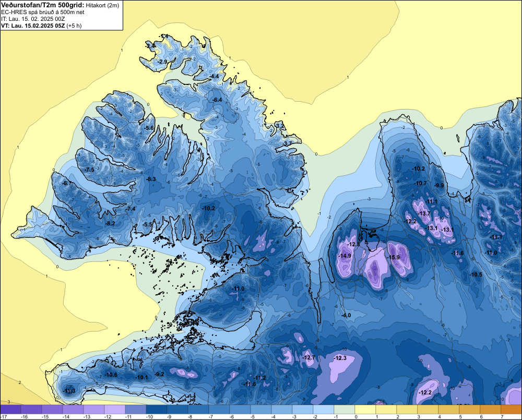Click the -12.3 temperature label
The width and height of the screenshot is (522, 420).
[x=340, y=358]
